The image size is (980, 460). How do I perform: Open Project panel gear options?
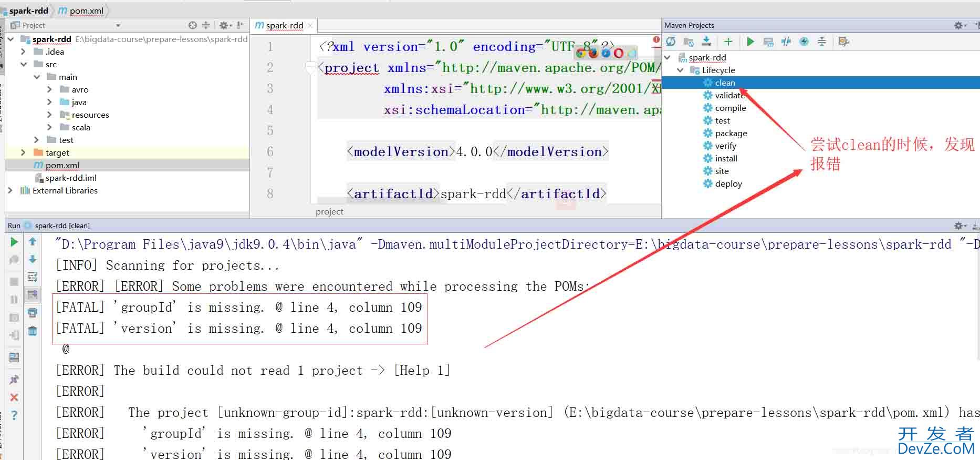click(225, 25)
